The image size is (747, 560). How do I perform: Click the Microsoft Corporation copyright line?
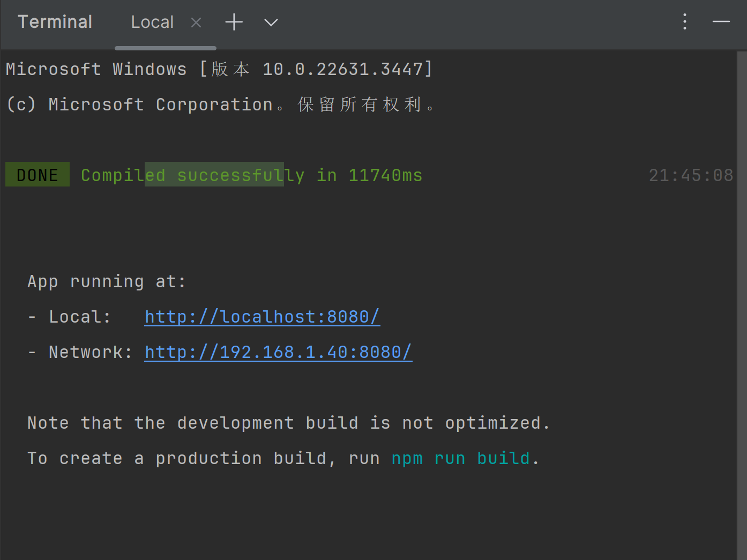click(x=220, y=104)
